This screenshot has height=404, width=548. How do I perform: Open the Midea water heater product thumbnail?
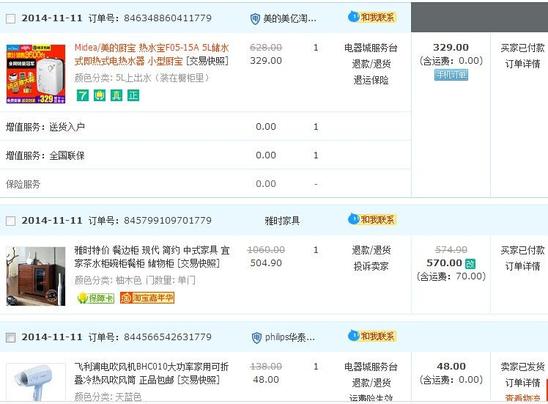coord(36,74)
